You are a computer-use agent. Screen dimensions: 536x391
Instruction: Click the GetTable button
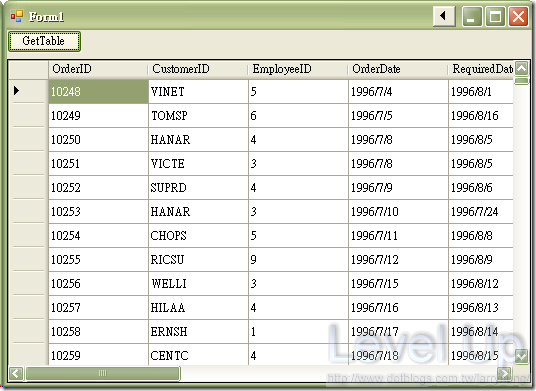point(44,41)
